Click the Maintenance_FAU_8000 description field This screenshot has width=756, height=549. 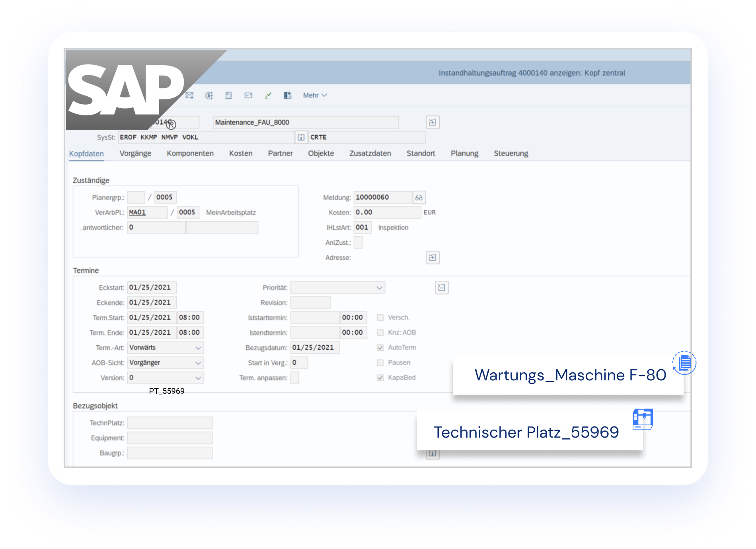(x=306, y=122)
